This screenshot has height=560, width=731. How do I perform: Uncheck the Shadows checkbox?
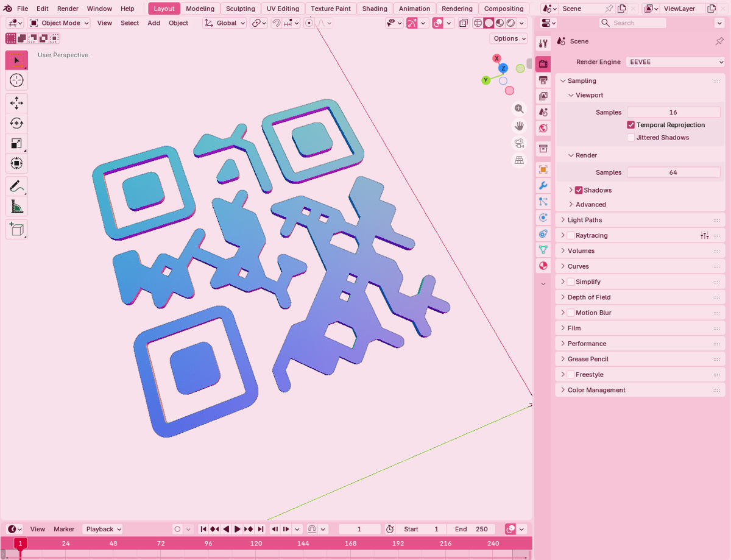point(579,190)
